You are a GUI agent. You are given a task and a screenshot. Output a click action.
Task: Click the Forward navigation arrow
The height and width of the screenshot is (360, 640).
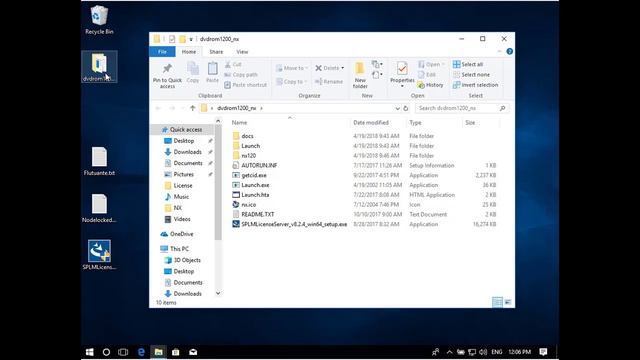(x=172, y=108)
